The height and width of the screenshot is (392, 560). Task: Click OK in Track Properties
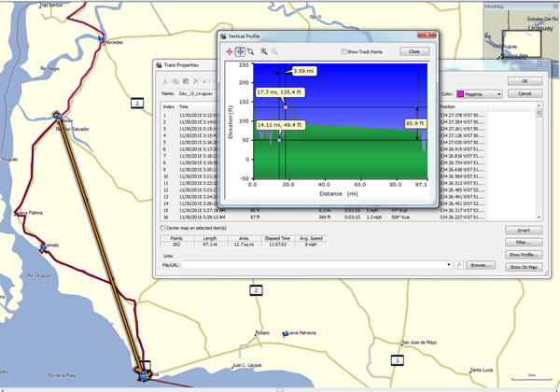click(525, 81)
